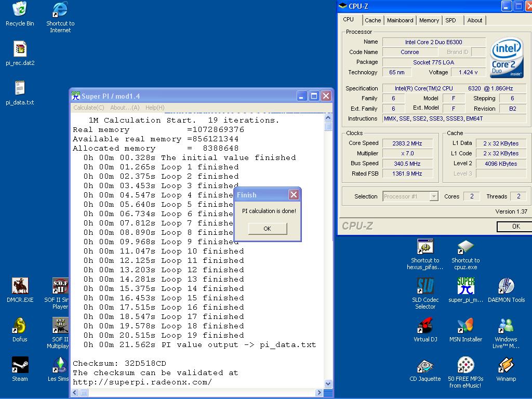Launch SLD Codec Selector icon
Screen dimensions: 532x399
click(425, 294)
